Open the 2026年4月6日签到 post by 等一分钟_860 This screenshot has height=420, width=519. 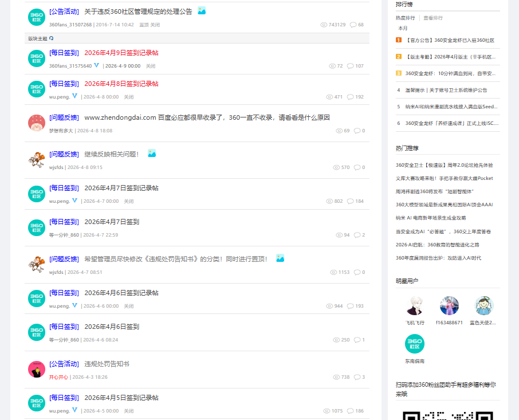[x=112, y=327]
